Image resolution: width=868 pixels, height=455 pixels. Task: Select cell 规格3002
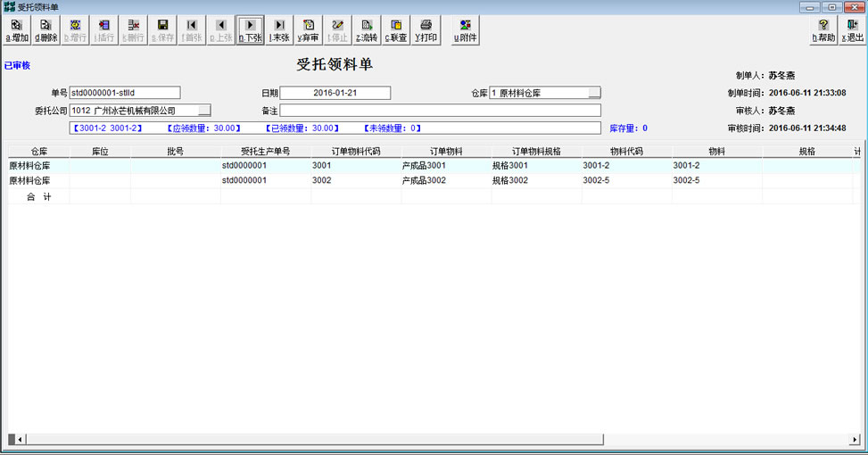coord(536,180)
